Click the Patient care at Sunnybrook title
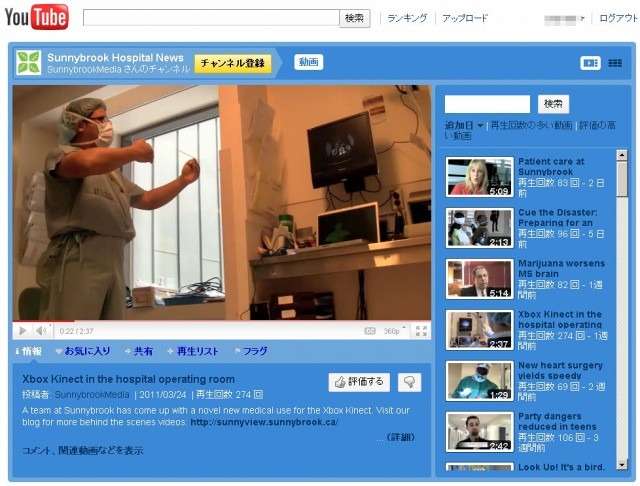 551,166
